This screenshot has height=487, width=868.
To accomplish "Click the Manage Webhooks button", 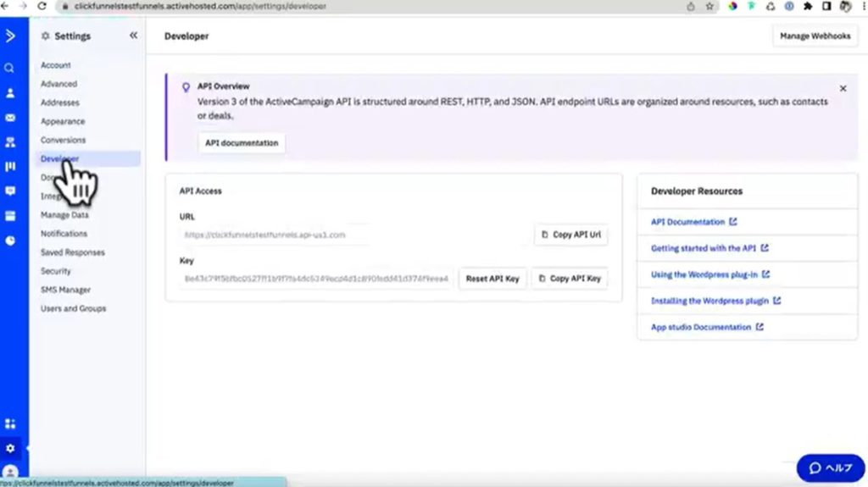I will (815, 36).
